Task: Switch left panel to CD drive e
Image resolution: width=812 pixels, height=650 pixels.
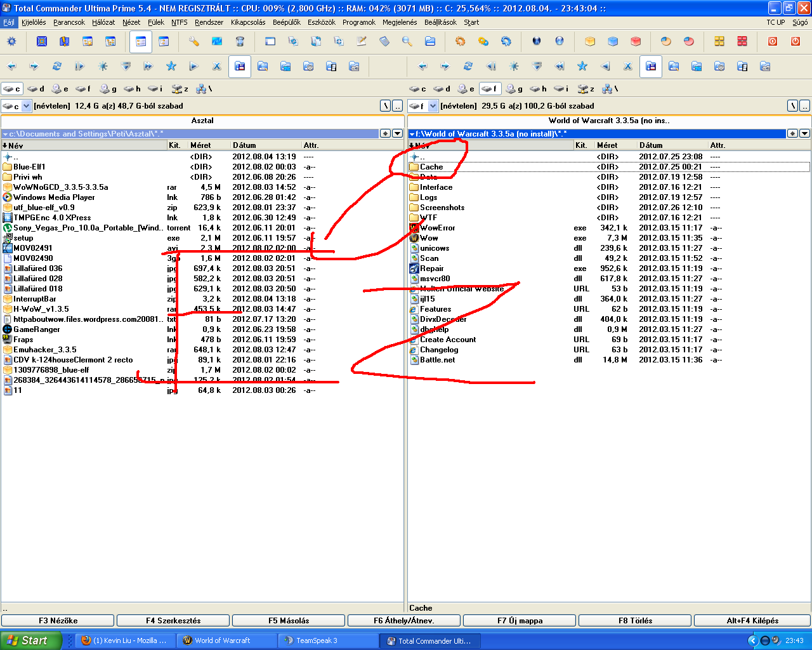Action: point(60,89)
